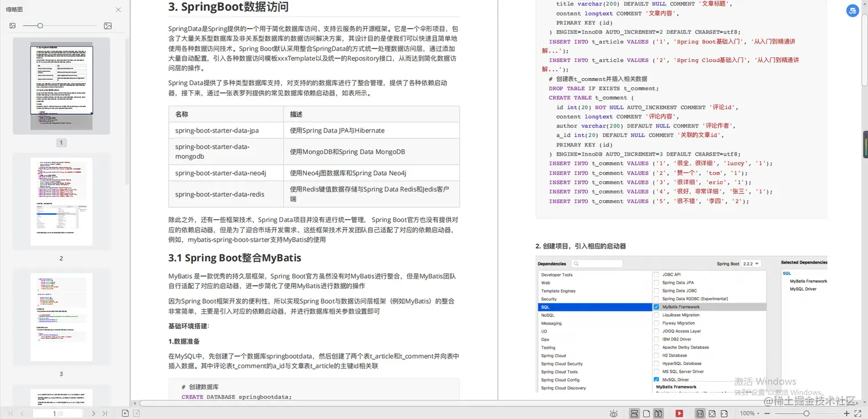Screen dimensions: 868x419
Task: Click horizontal scrollbar left arrow
Action: (x=134, y=404)
